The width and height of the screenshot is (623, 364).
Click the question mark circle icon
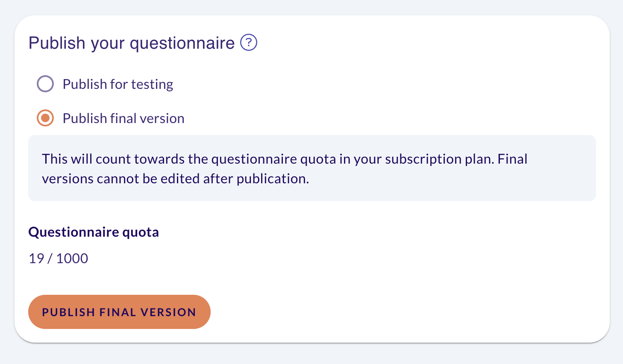pos(249,43)
